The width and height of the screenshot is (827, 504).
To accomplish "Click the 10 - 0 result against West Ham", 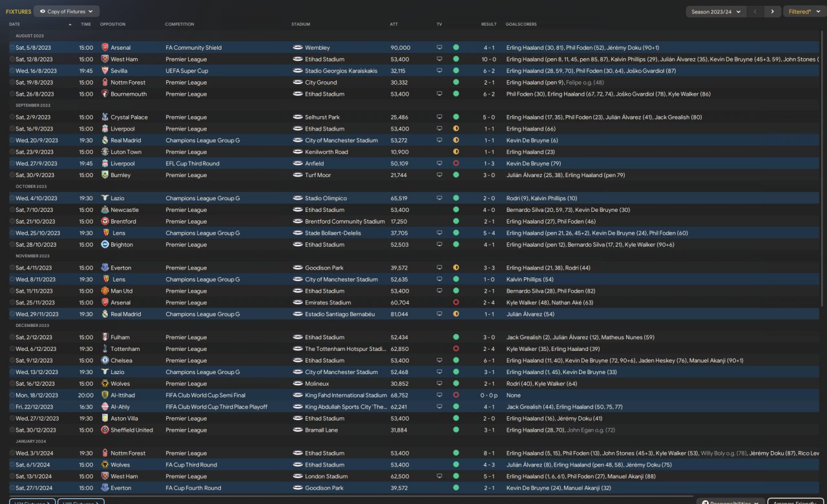I will (489, 59).
